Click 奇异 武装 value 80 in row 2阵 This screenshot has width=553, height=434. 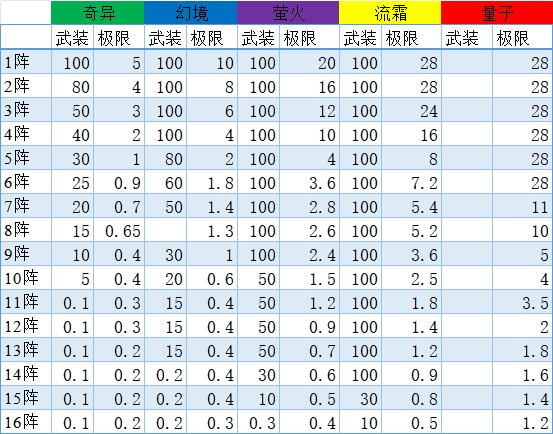[x=72, y=86]
